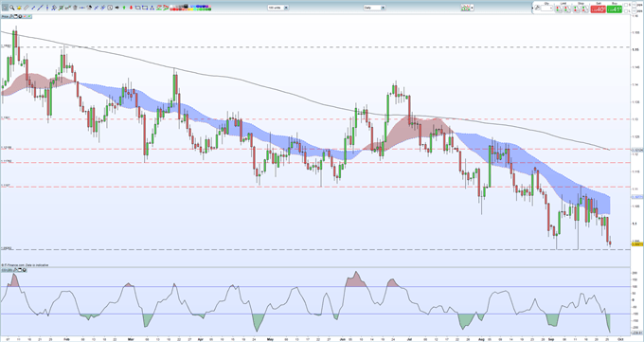This screenshot has height=342, width=644.
Task: Select the magnifying glass zoom tool
Action: [12, 8]
